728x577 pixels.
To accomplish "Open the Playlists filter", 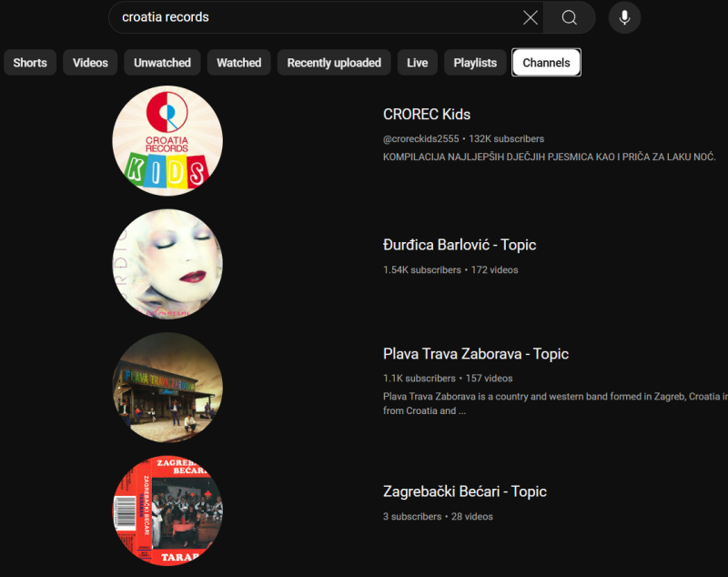I will point(475,63).
